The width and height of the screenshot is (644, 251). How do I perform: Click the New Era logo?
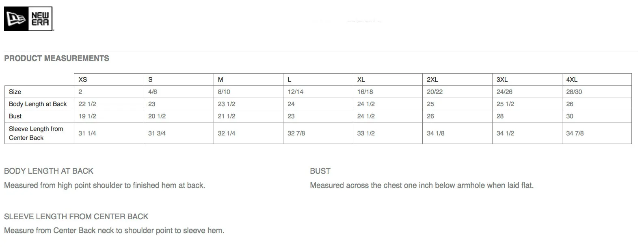(x=29, y=19)
